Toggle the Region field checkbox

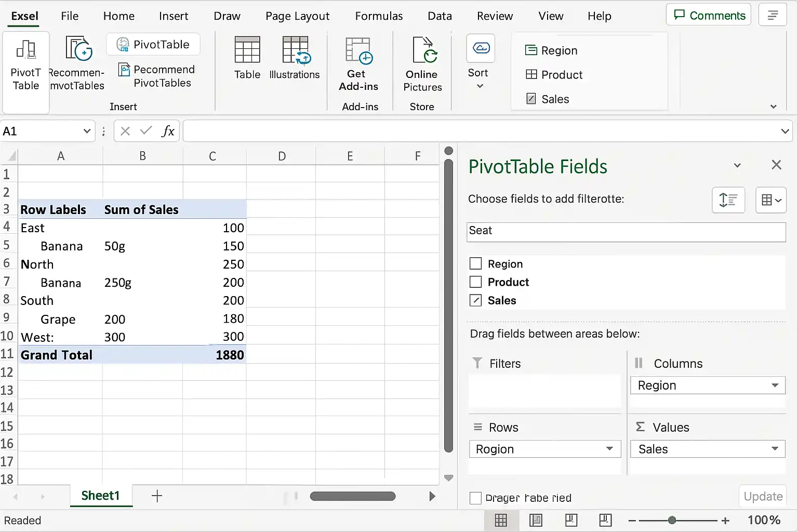point(475,263)
